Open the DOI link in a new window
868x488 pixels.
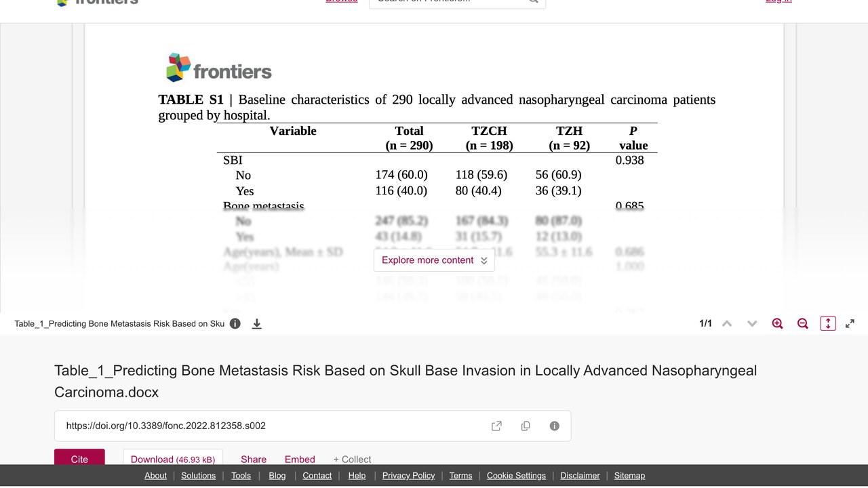point(496,426)
